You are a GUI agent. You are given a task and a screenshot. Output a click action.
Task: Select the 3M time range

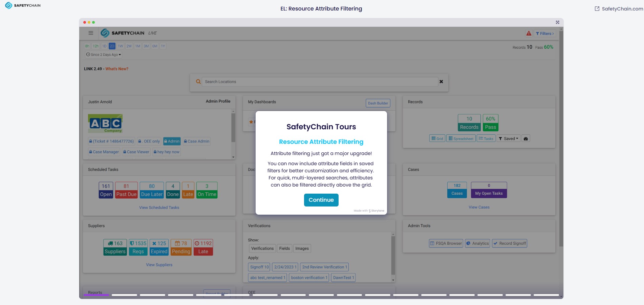(x=146, y=46)
